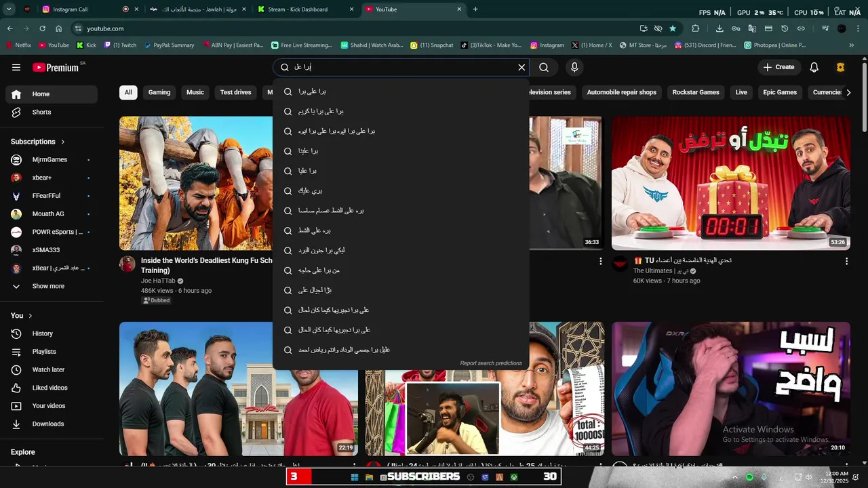Screen dimensions: 868x488
Task: Open The Ultimates video options menu
Action: 846,261
